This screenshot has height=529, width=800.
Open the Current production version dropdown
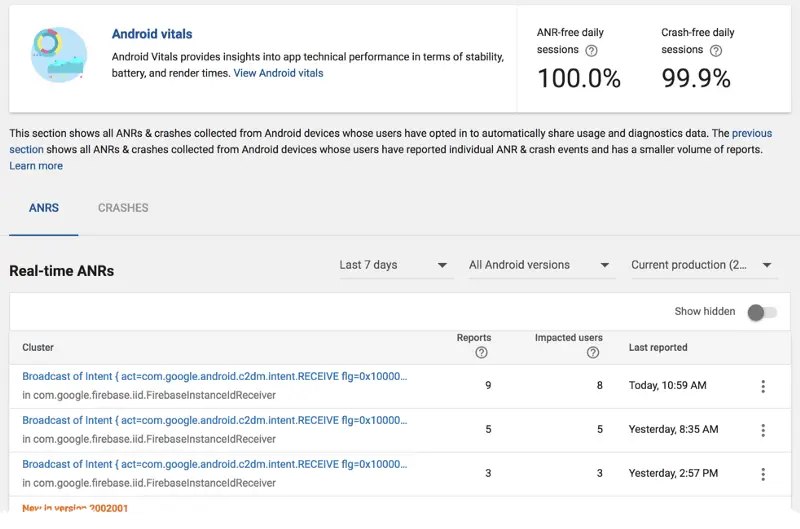[x=703, y=265]
